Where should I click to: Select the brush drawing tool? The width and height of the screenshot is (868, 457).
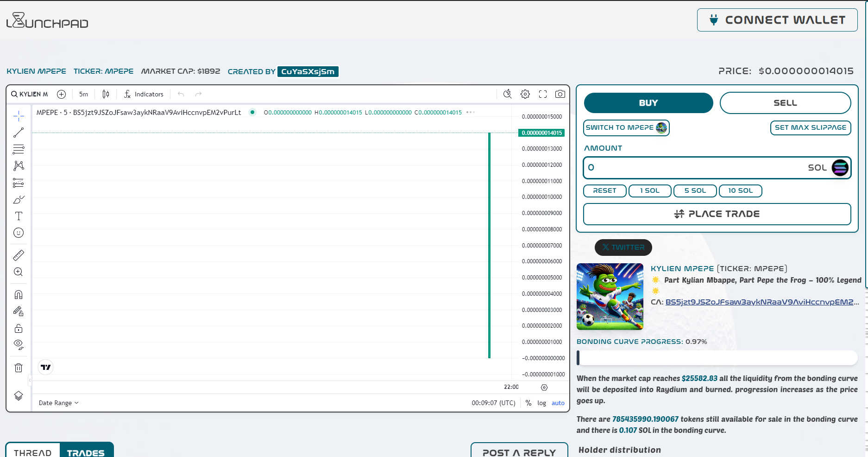coord(19,199)
